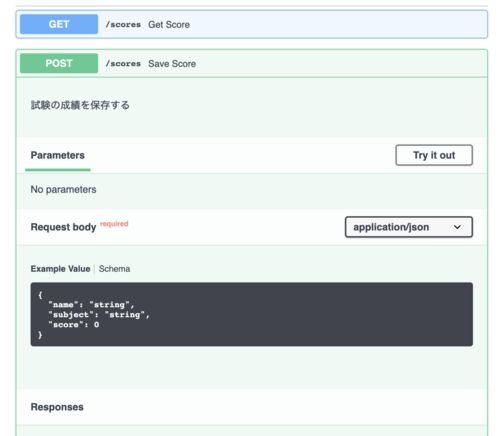
Task: Click the blue GET method badge
Action: (x=59, y=24)
